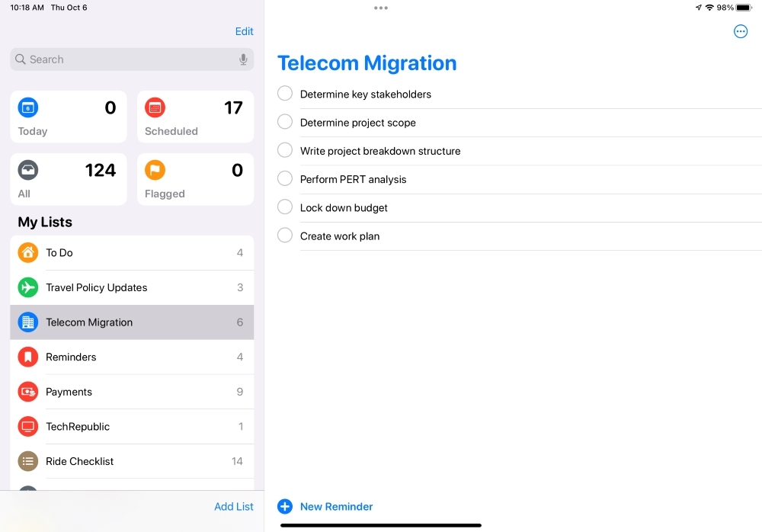Create a task using New Reminder
762x532 pixels.
[x=325, y=506]
